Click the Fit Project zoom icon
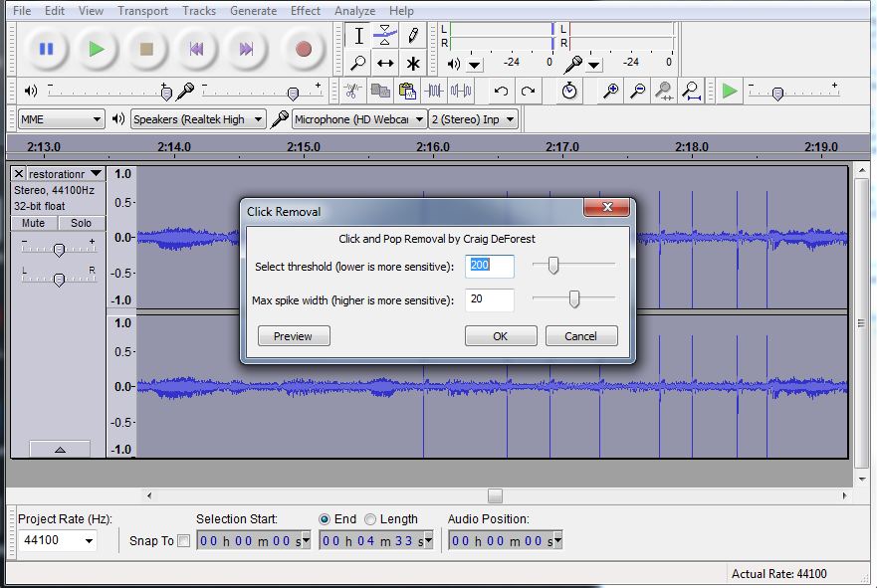This screenshot has width=877, height=588. [x=691, y=91]
